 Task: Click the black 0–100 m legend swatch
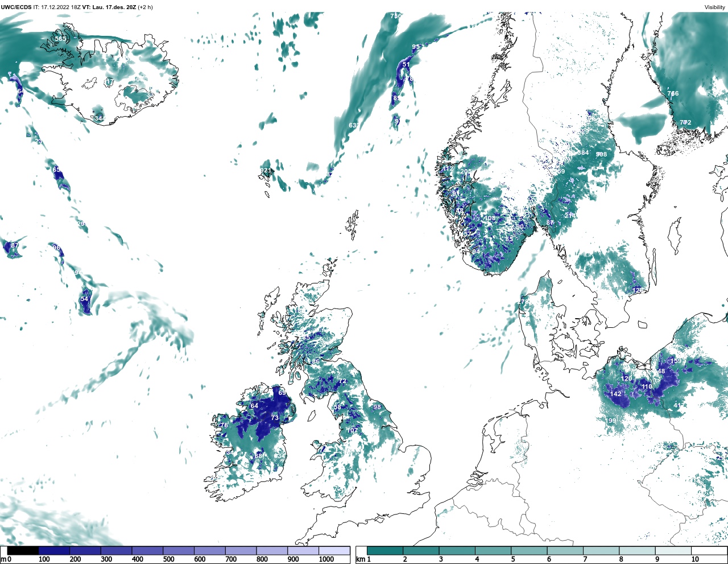pos(23,550)
